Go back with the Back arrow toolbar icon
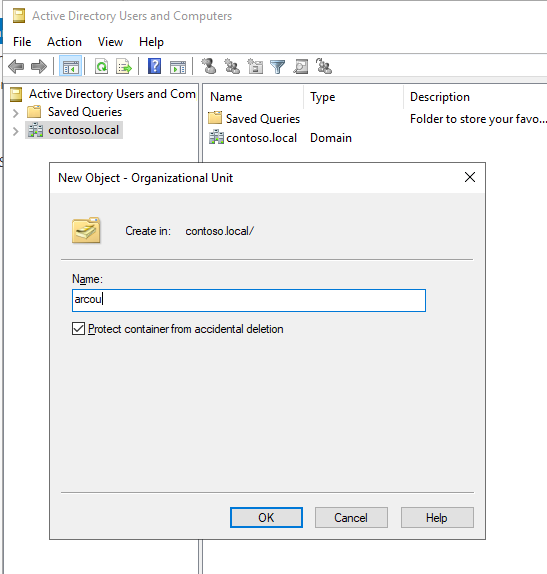The image size is (547, 574). click(16, 67)
